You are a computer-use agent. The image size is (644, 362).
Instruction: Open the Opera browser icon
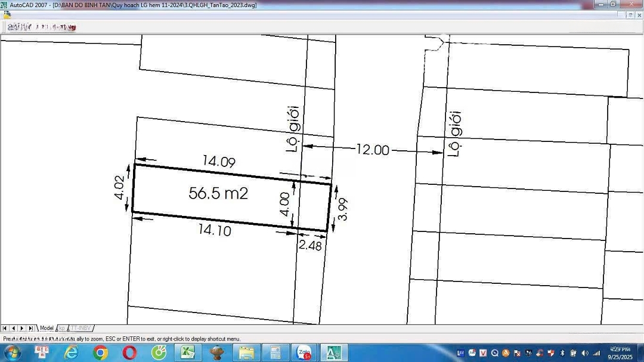click(129, 352)
